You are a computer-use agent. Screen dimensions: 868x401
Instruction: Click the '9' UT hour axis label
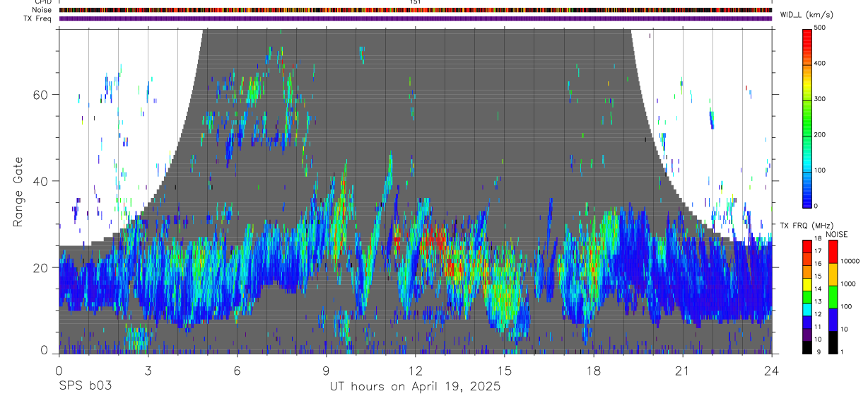[327, 370]
